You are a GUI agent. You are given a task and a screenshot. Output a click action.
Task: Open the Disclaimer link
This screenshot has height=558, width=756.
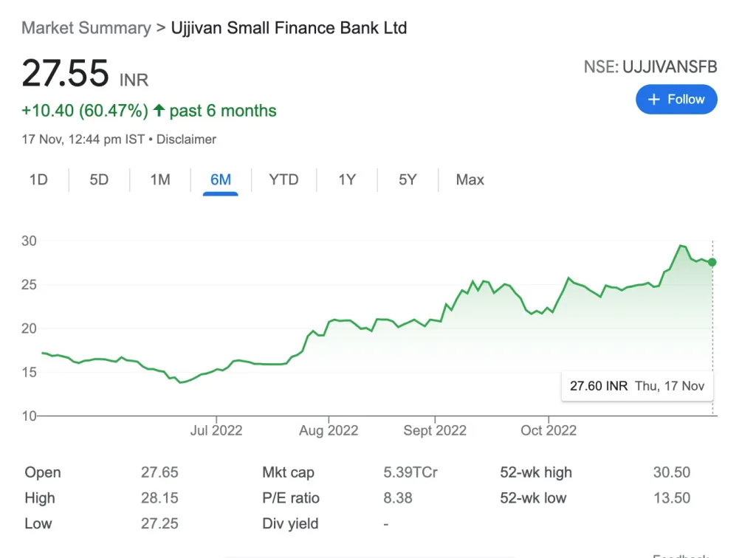pos(186,139)
